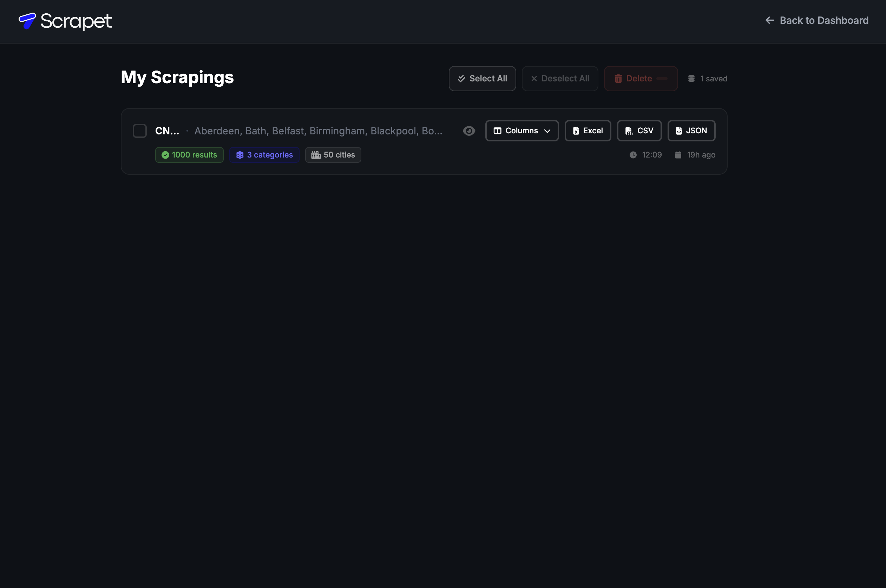886x588 pixels.
Task: Click the chevron arrow on Columns
Action: 547,131
